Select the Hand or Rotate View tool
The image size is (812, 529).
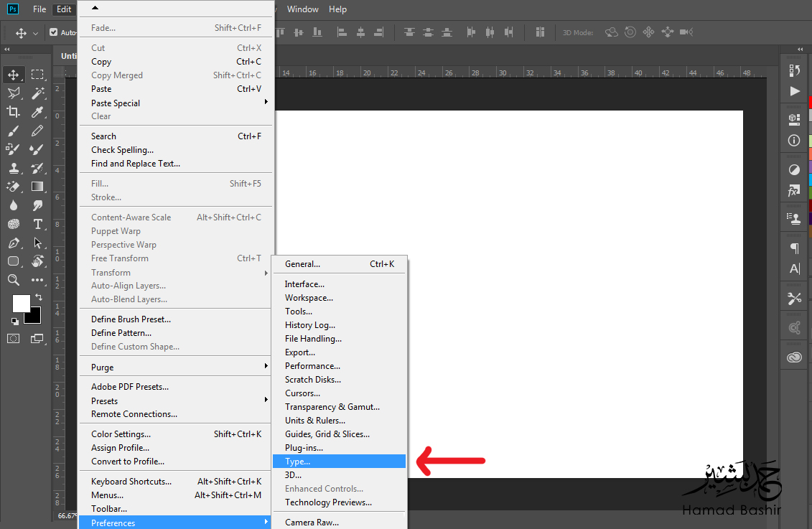point(37,261)
